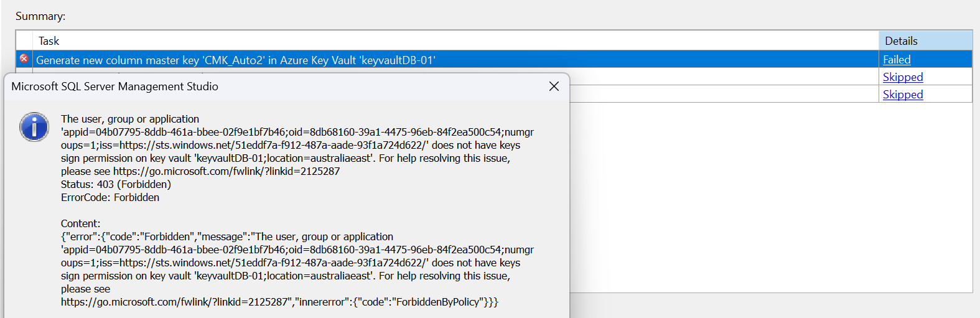Close the SQL Server Management Studio dialog
The image size is (980, 318).
click(x=554, y=87)
